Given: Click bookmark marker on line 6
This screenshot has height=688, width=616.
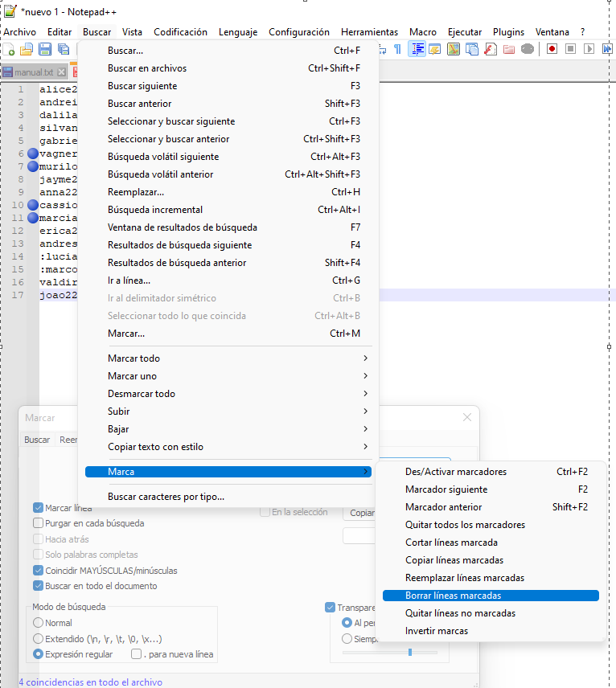Looking at the screenshot, I should click(33, 154).
